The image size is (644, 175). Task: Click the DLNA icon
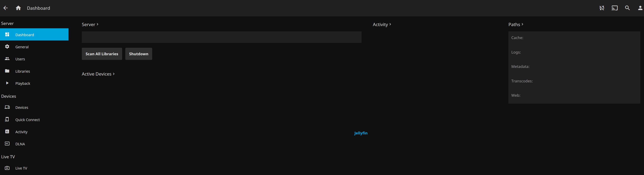(7, 144)
